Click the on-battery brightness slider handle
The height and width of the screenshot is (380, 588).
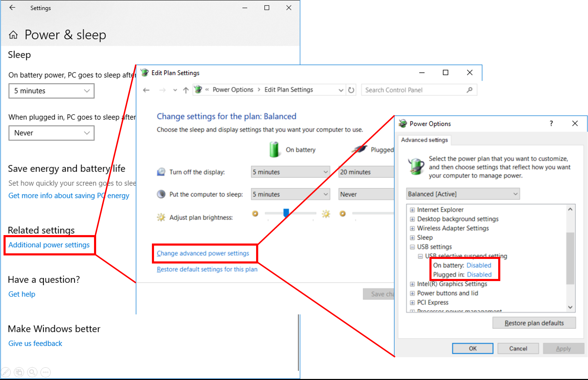coord(286,213)
